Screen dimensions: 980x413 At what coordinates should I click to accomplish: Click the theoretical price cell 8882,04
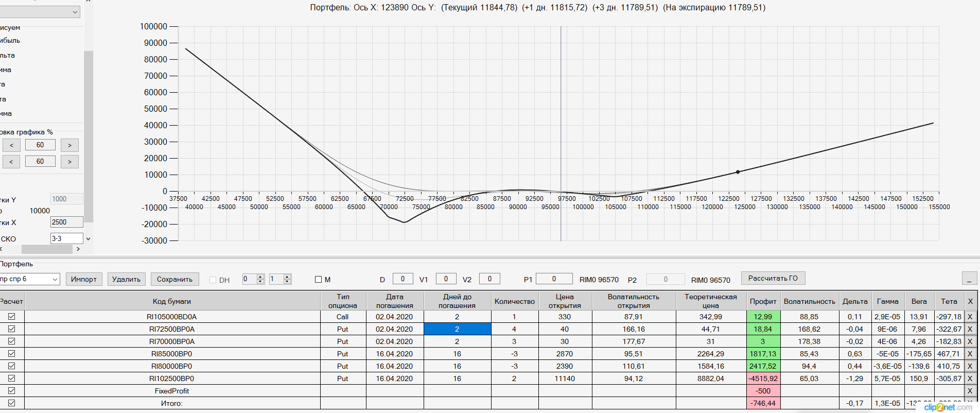coord(711,378)
